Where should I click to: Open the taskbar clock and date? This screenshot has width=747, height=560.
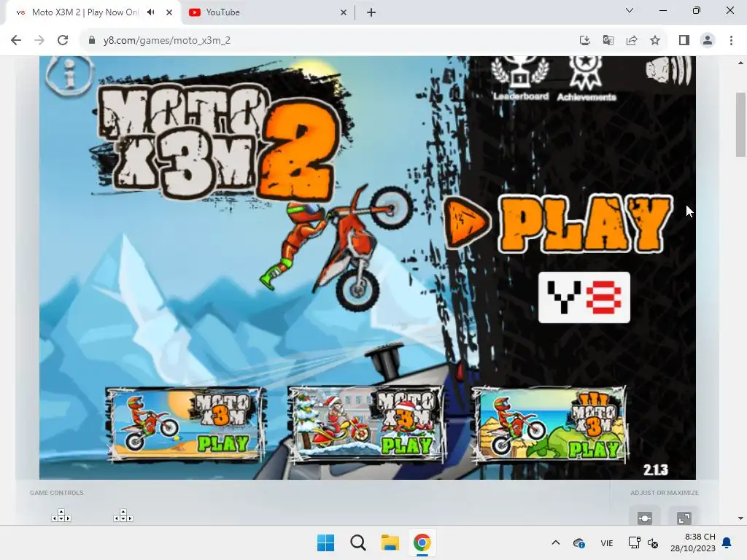[x=693, y=542]
